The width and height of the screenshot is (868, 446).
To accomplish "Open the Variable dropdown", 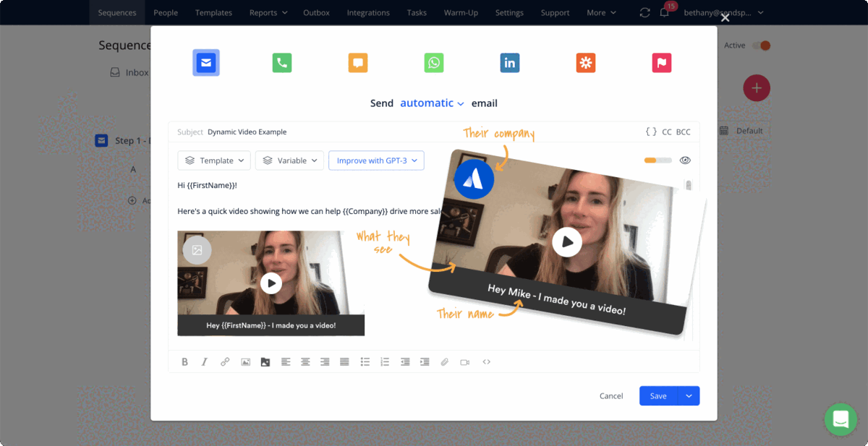I will coord(289,160).
